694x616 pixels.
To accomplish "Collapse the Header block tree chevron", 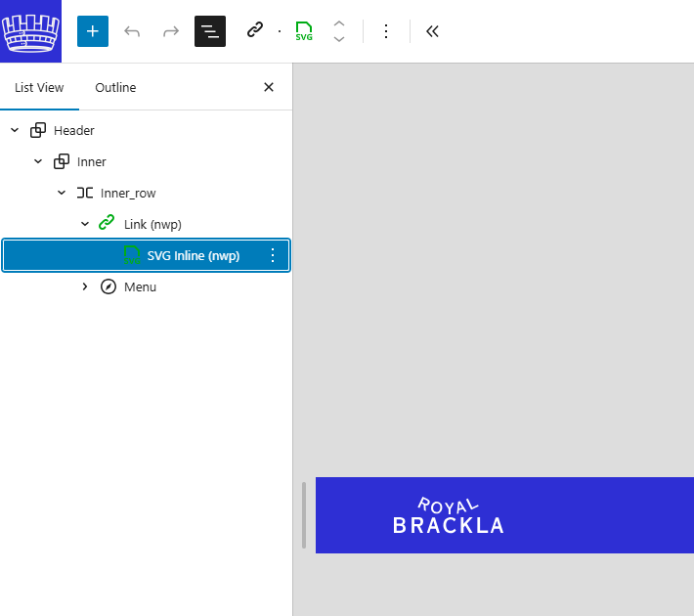I will pos(15,130).
